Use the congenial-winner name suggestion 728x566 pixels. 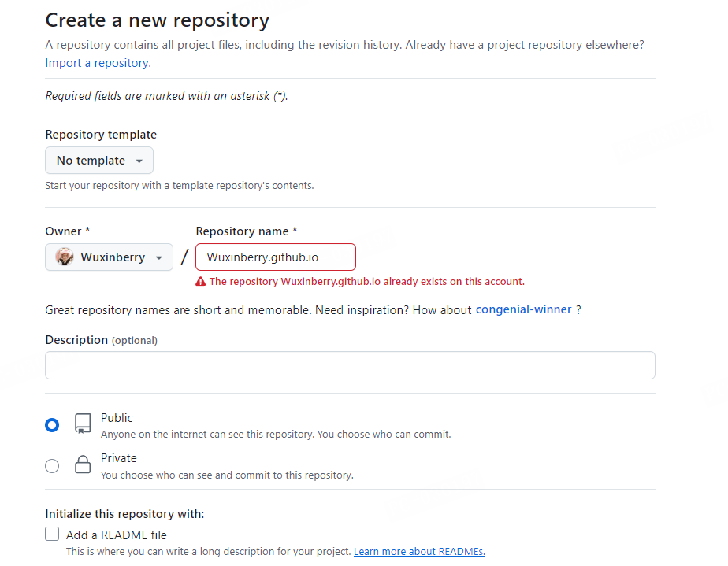click(523, 309)
